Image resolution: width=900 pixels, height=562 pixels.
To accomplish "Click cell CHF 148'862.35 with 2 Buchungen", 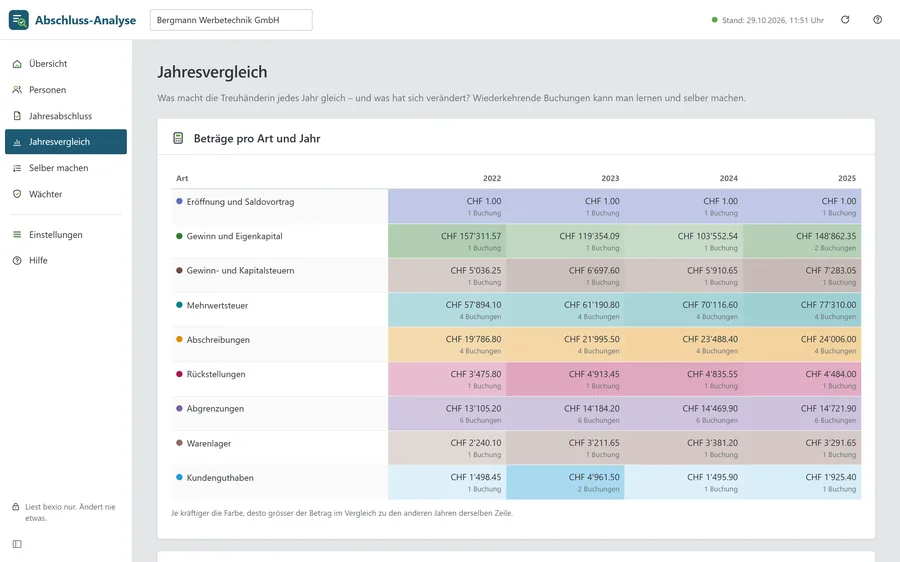I will point(802,241).
